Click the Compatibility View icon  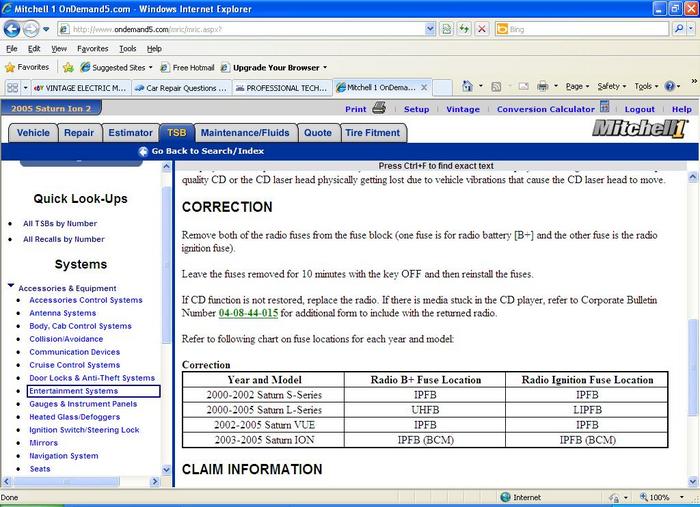446,29
